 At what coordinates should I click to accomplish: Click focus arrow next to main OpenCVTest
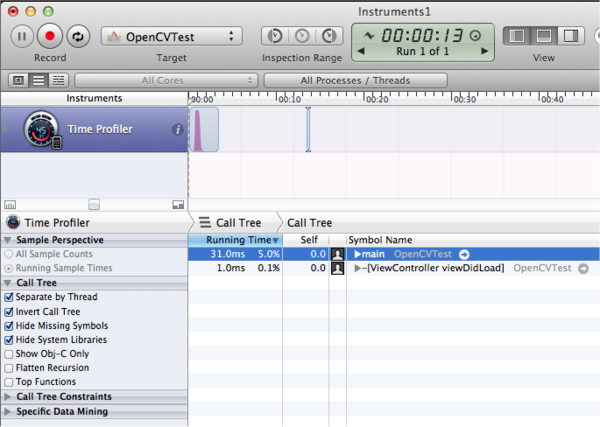coord(464,254)
